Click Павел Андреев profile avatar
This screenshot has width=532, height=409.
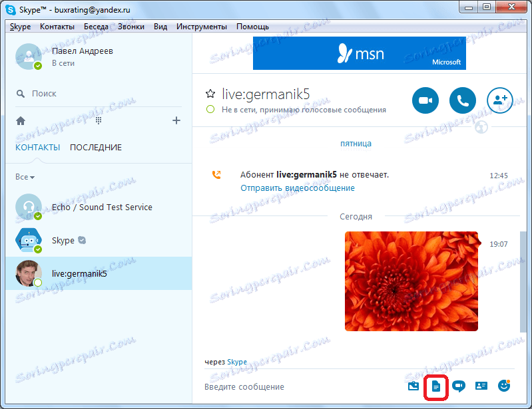tap(29, 57)
